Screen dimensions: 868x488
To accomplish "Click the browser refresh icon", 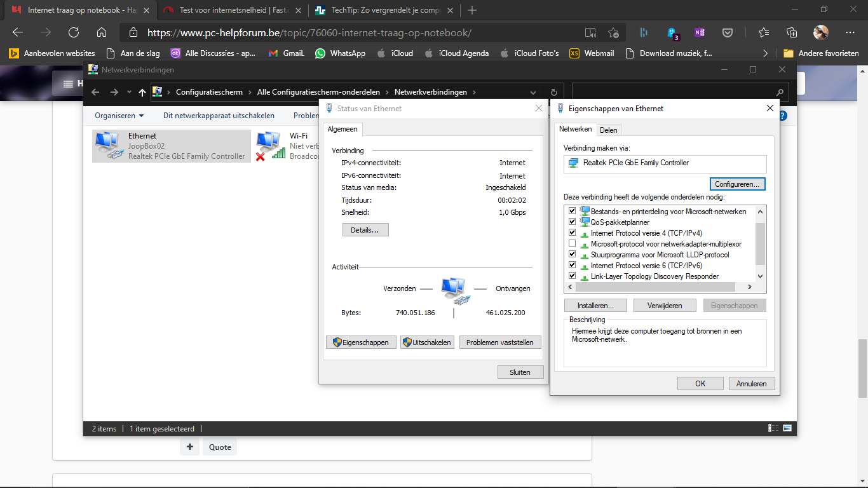I will 74,32.
